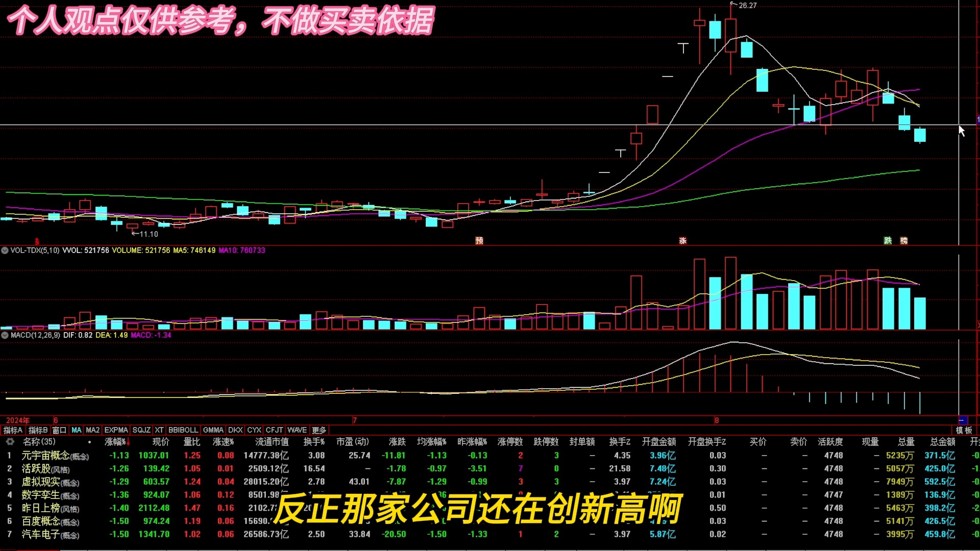Screen dimensions: 980x551
Task: Click the VOL-TDX indicator circle icon
Action: [x=5, y=251]
